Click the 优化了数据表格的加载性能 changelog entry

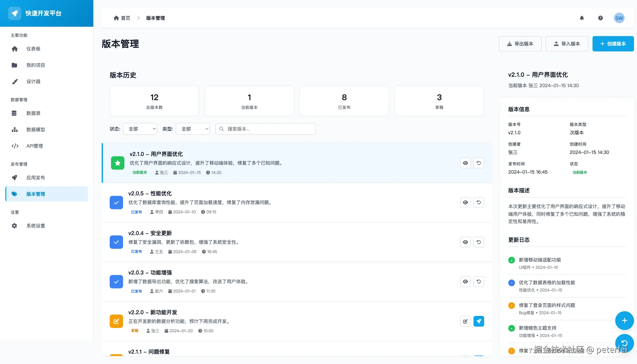click(567, 286)
